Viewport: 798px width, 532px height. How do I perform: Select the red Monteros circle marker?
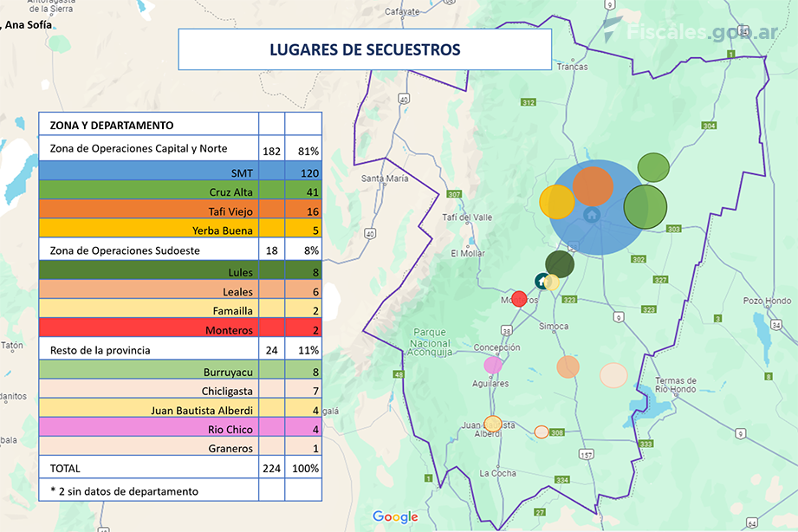[x=519, y=299]
